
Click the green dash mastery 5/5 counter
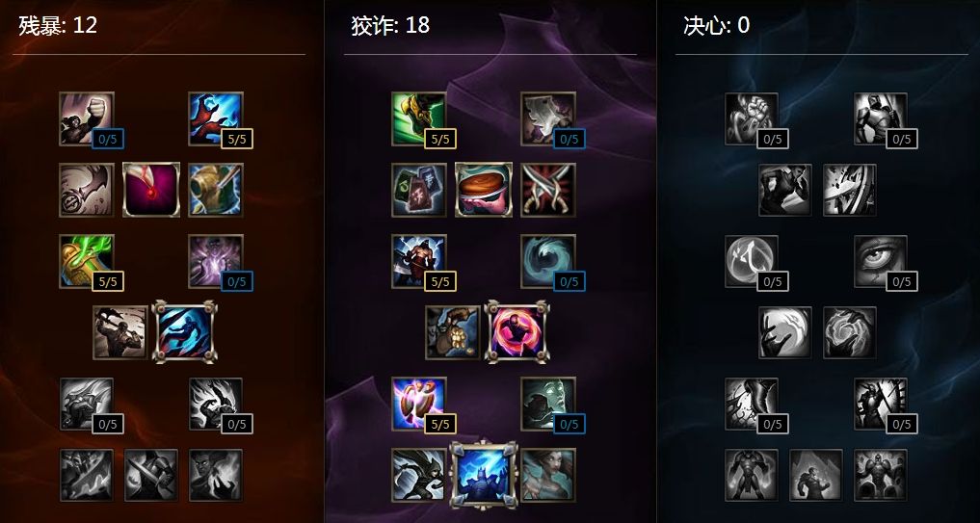pos(440,139)
